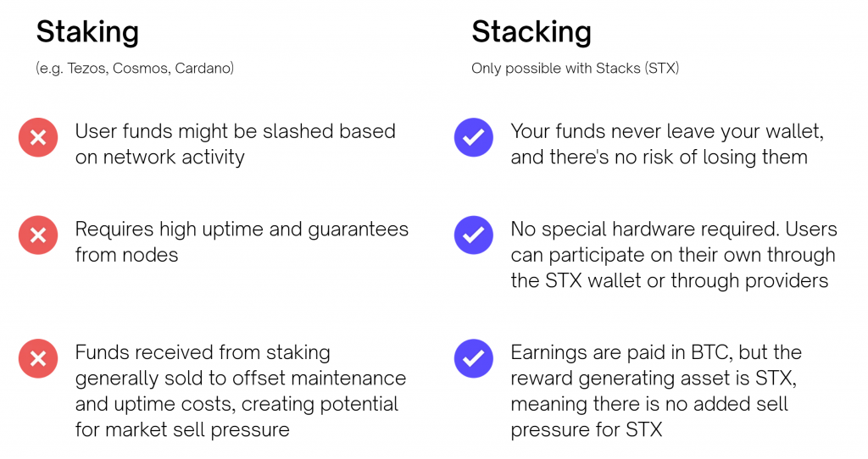This screenshot has width=868, height=459.
Task: Click the Only possible with Stacks subtitle
Action: (576, 69)
